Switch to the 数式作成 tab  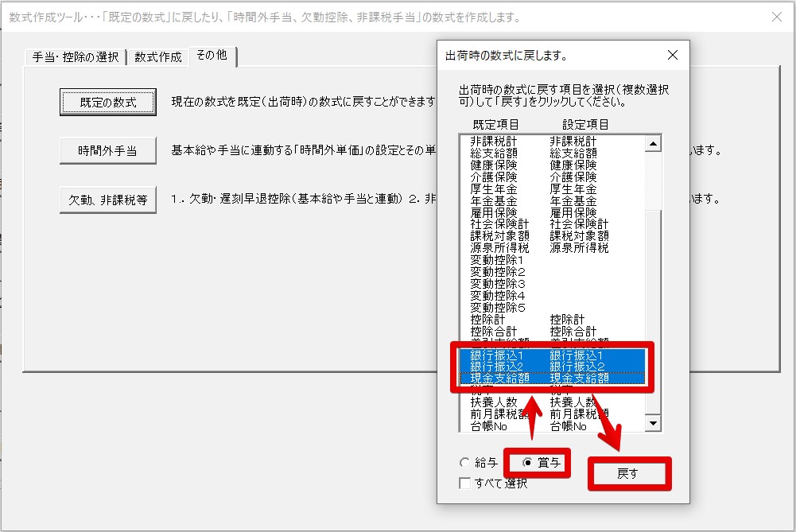click(x=157, y=57)
